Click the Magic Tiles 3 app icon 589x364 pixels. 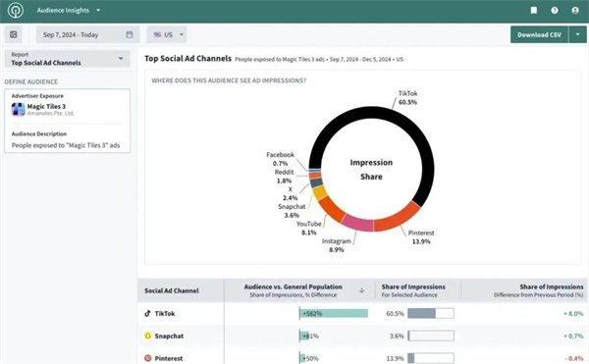(18, 110)
